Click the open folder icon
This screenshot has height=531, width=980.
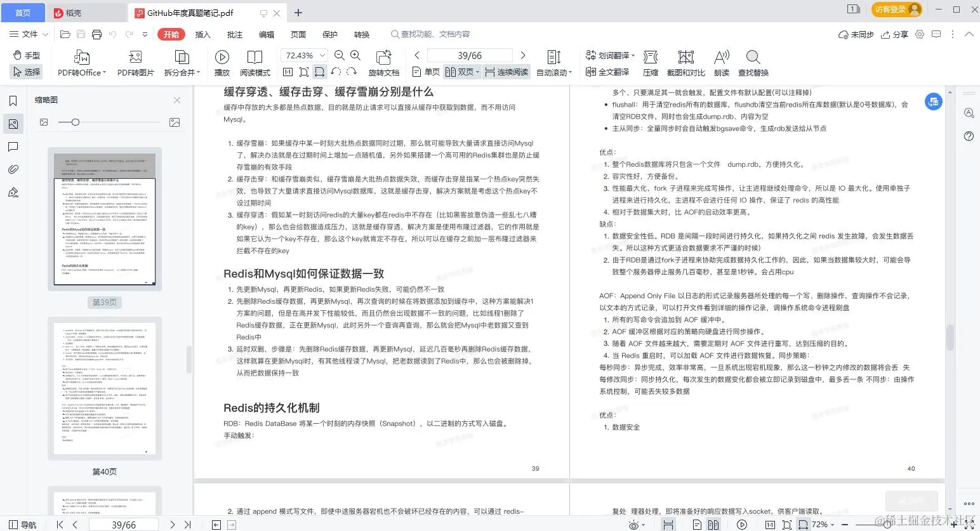coord(65,34)
